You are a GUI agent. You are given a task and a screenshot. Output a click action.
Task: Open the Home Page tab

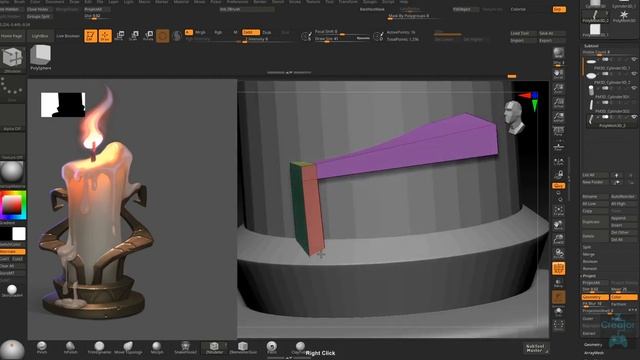(x=11, y=36)
